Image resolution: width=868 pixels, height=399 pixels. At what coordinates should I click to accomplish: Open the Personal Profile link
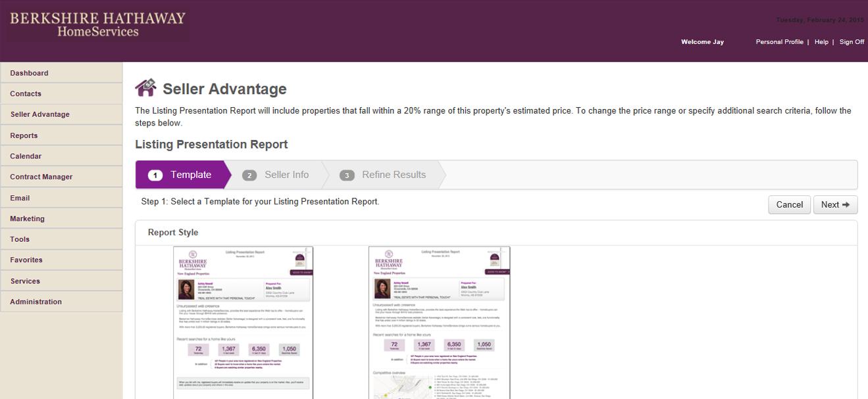pos(779,42)
